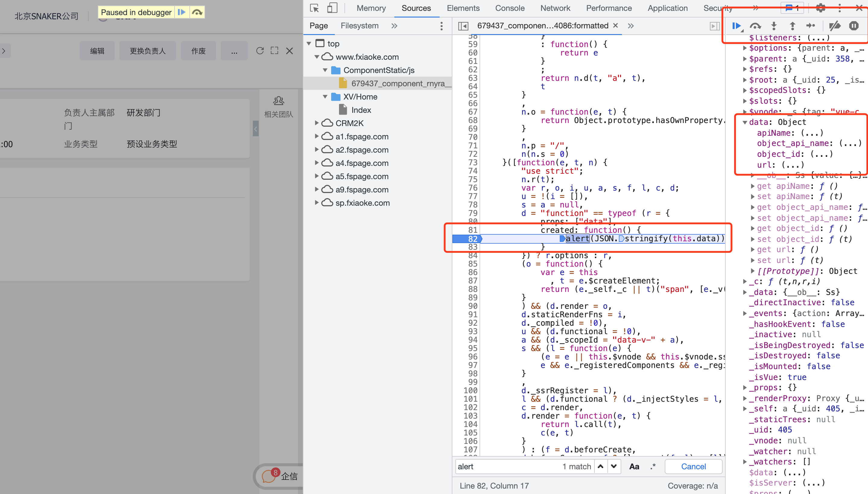The image size is (868, 494).
Task: Show more navigator tabs chevron
Action: [394, 26]
